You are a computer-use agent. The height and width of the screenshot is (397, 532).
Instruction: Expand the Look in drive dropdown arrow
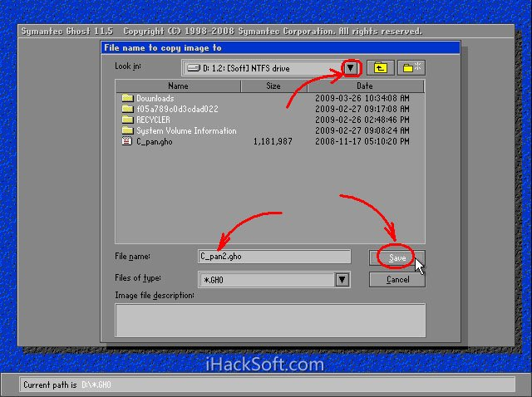(351, 68)
